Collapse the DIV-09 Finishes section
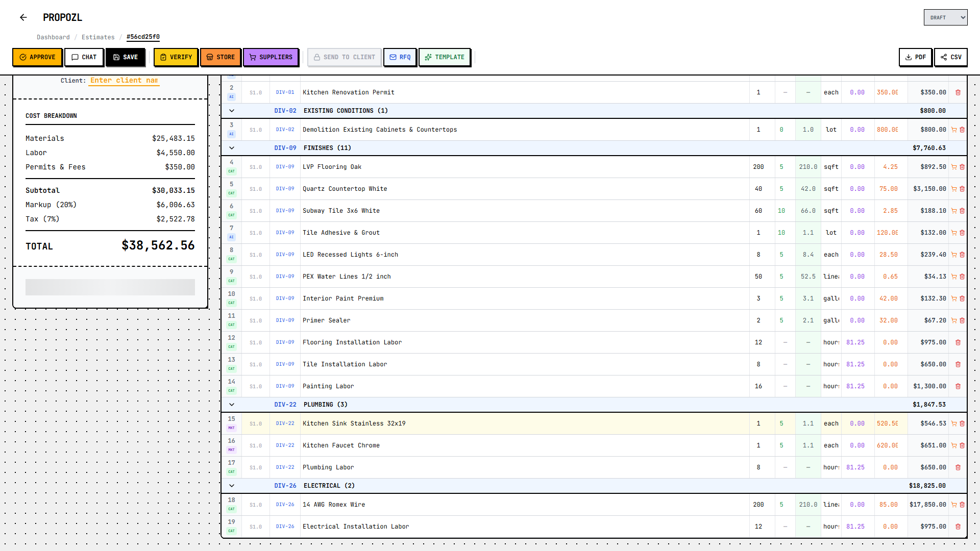The image size is (980, 551). pyautogui.click(x=232, y=148)
